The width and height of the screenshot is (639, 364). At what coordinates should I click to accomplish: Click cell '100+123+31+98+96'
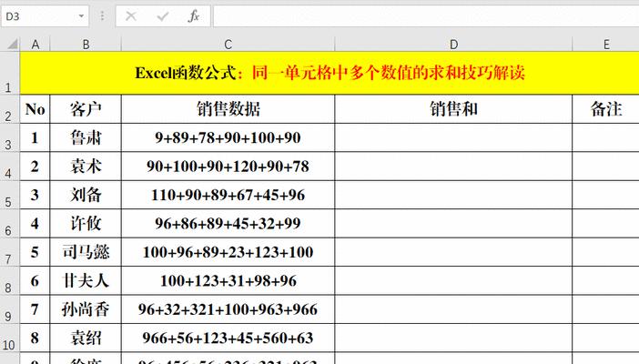(228, 281)
